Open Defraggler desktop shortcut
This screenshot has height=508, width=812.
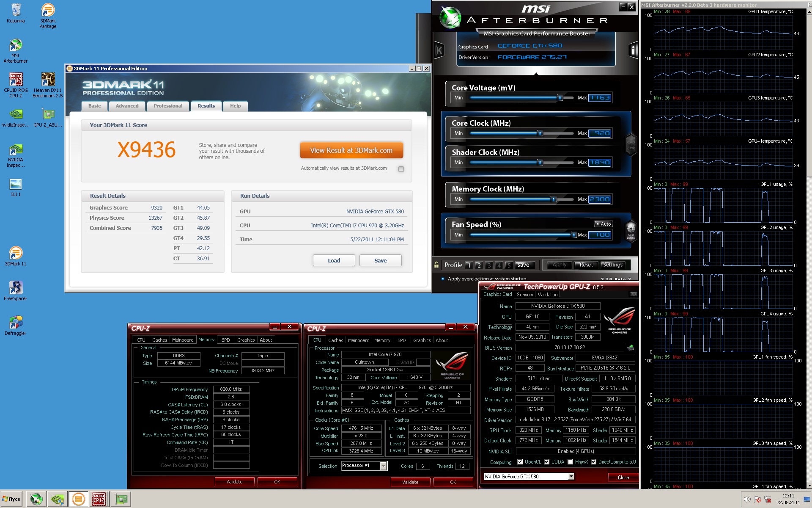[x=16, y=326]
